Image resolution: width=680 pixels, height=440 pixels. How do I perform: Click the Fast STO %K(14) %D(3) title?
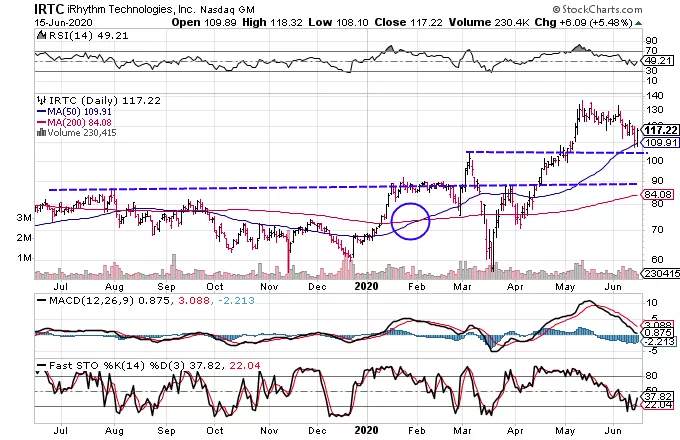coord(118,365)
